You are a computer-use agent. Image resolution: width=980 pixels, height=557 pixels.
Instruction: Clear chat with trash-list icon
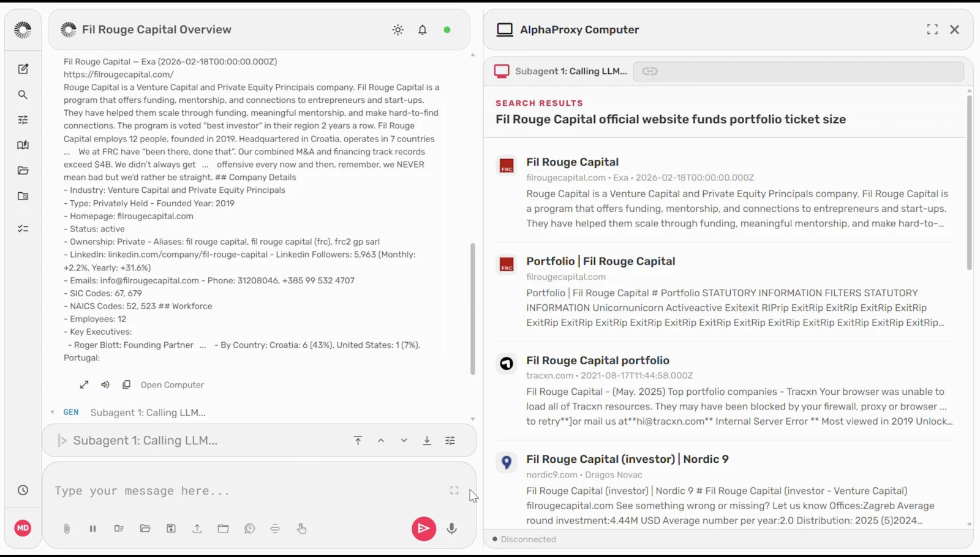119,529
